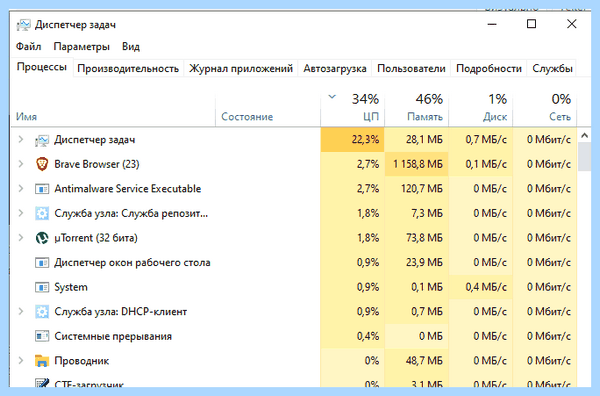Click the Brave Browser lion icon
The height and width of the screenshot is (396, 600).
(42, 165)
